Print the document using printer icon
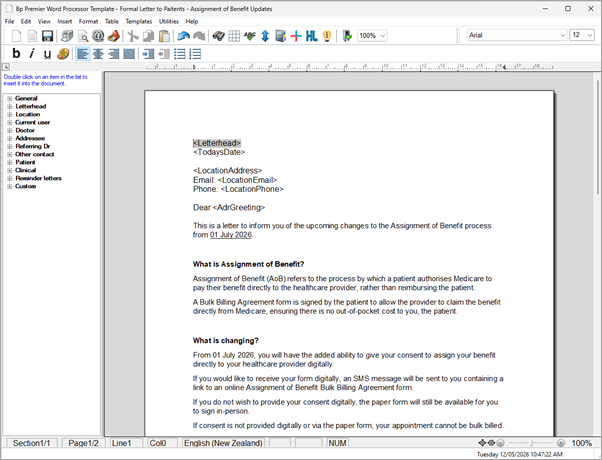Image resolution: width=602 pixels, height=460 pixels. pyautogui.click(x=67, y=36)
